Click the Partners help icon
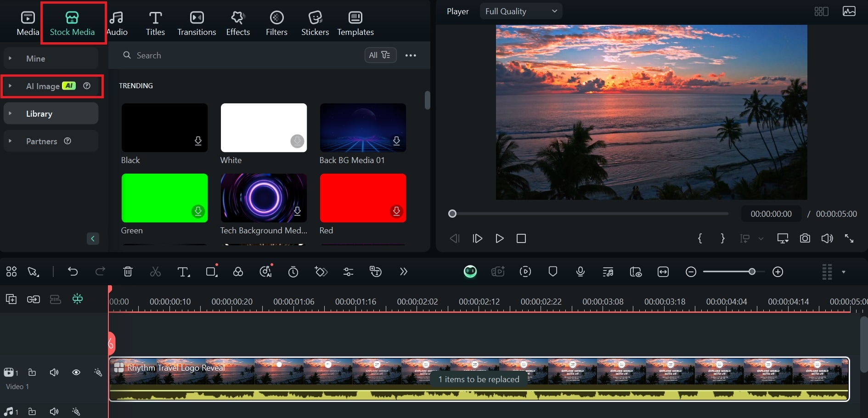The height and width of the screenshot is (418, 868). (68, 141)
